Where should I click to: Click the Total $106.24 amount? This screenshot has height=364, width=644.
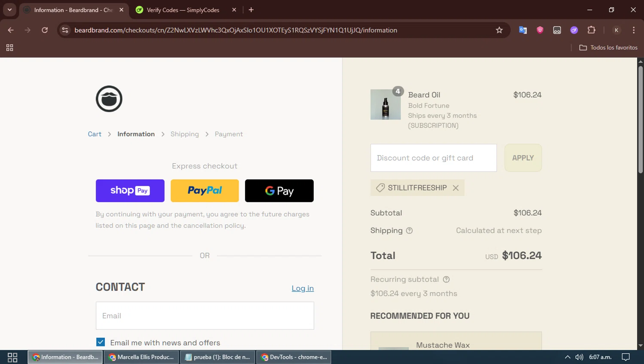tap(522, 256)
